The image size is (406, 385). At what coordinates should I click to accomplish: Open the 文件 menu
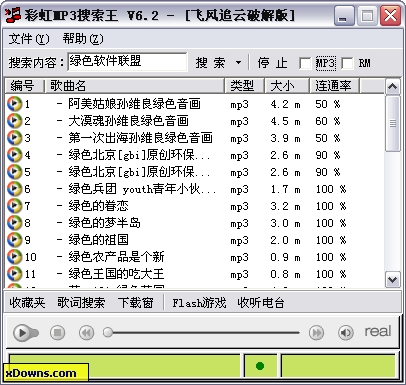29,39
